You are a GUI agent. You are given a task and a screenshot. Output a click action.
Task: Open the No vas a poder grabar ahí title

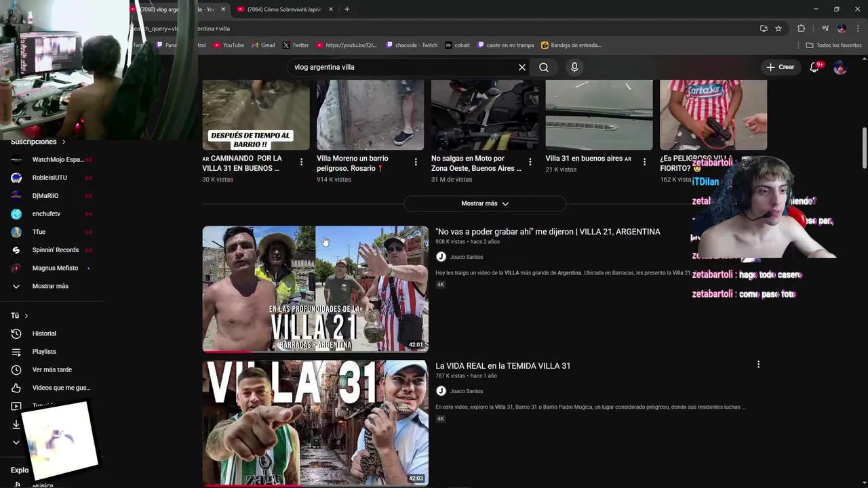pos(548,232)
